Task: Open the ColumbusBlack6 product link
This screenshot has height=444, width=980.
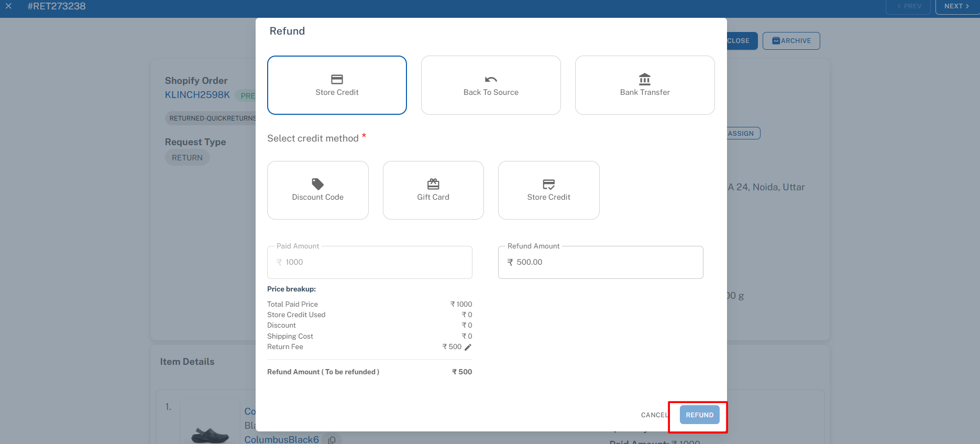Action: point(281,439)
